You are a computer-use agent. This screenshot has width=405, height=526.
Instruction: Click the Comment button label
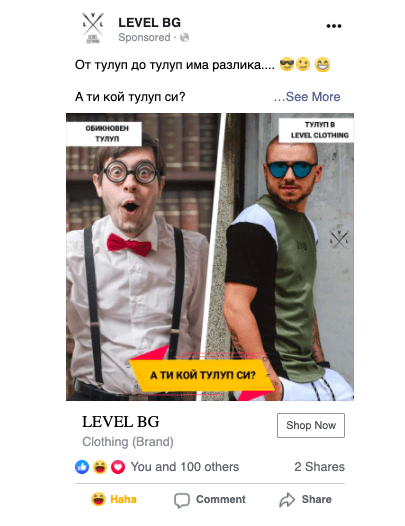tap(221, 499)
